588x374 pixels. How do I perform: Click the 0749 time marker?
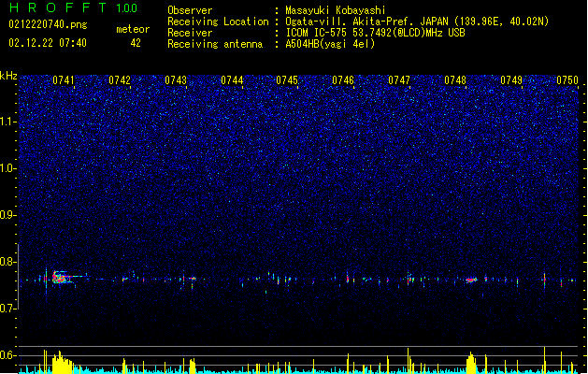click(511, 80)
